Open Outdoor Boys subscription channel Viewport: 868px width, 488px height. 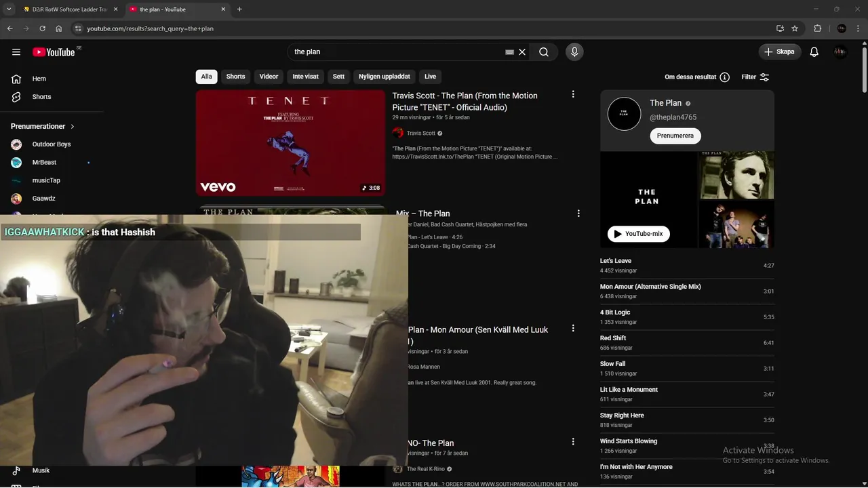click(51, 144)
